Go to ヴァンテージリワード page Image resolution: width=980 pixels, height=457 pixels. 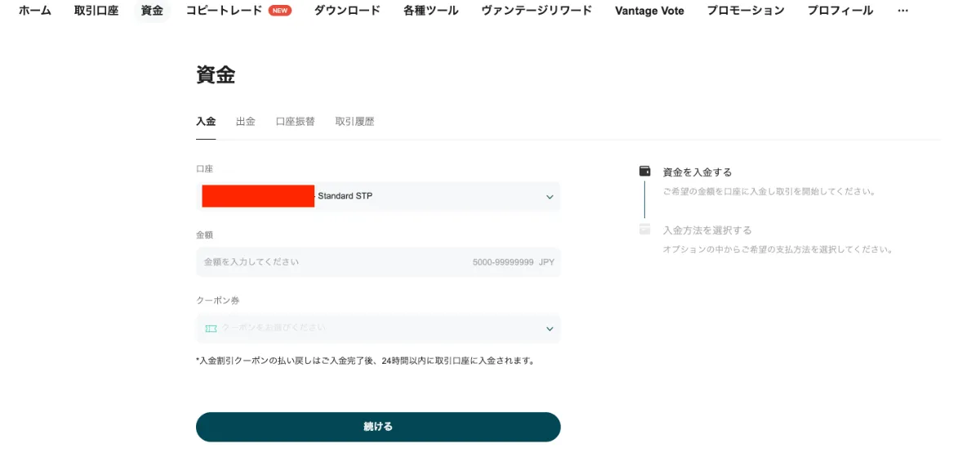(537, 11)
